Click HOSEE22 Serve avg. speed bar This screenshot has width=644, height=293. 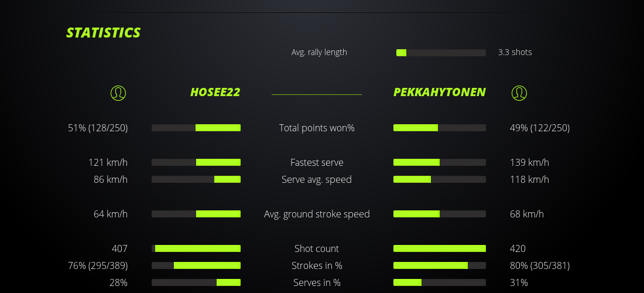pyautogui.click(x=196, y=179)
